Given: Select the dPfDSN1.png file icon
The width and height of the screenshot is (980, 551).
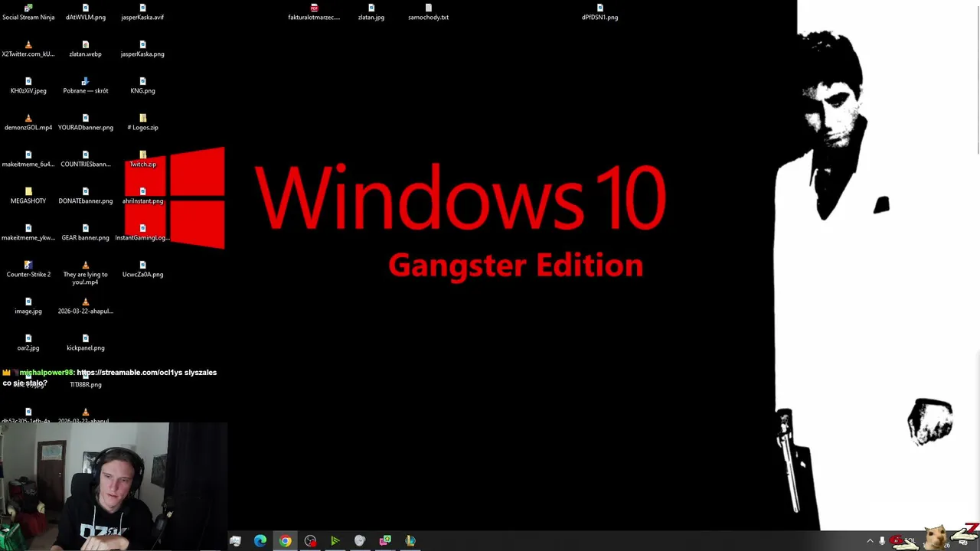Looking at the screenshot, I should (x=599, y=12).
